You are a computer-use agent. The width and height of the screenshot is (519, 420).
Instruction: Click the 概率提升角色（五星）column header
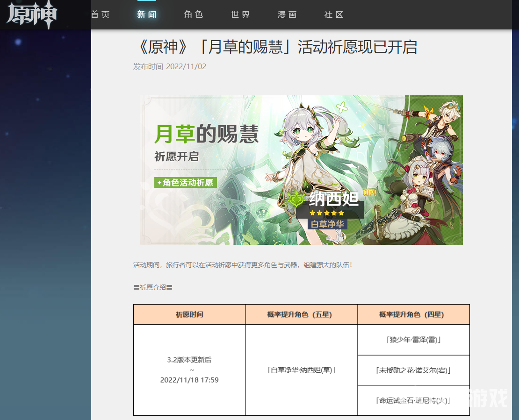tap(302, 314)
